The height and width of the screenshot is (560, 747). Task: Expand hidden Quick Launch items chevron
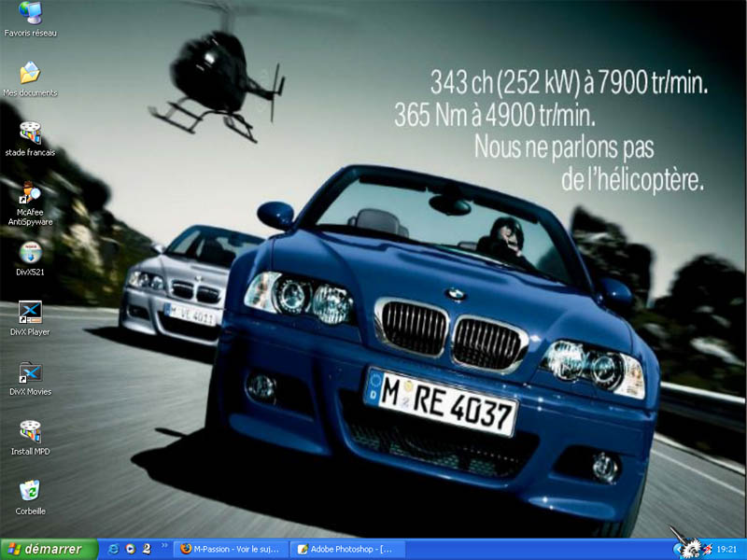pyautogui.click(x=165, y=546)
